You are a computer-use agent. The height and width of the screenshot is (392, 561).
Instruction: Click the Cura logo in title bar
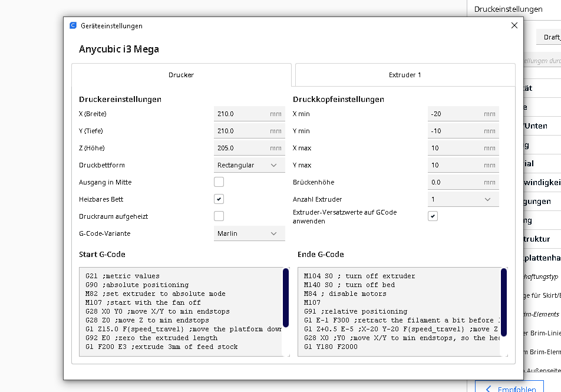73,25
